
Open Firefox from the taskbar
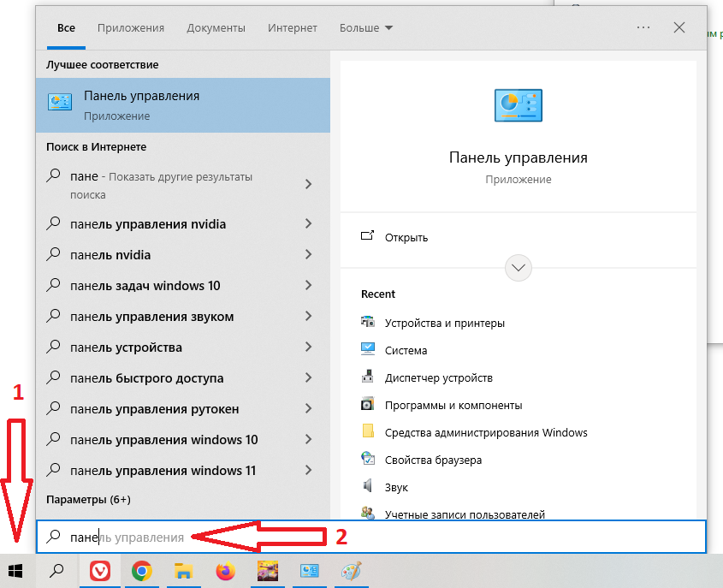coord(224,571)
